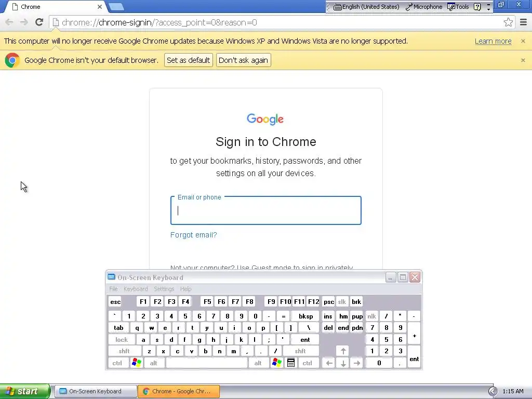Image resolution: width=532 pixels, height=399 pixels.
Task: Open On-Screen Keyboard Keyboard menu
Action: tap(136, 289)
